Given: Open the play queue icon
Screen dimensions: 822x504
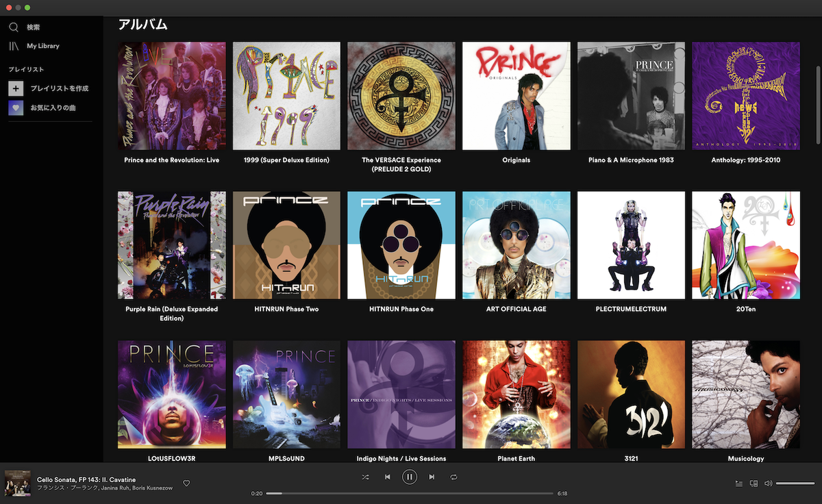Looking at the screenshot, I should (x=739, y=483).
